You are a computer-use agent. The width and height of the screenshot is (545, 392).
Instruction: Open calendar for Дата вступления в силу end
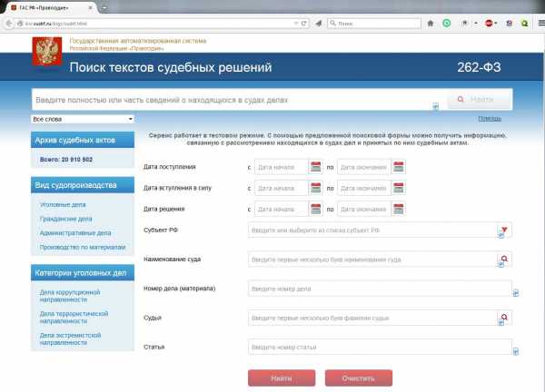(399, 188)
